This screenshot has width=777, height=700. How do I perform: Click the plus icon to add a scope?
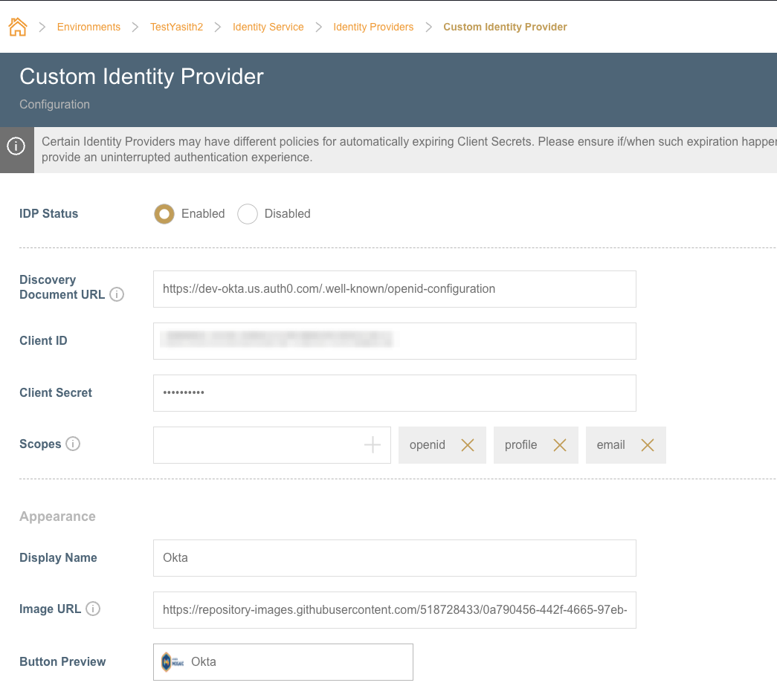tap(372, 443)
